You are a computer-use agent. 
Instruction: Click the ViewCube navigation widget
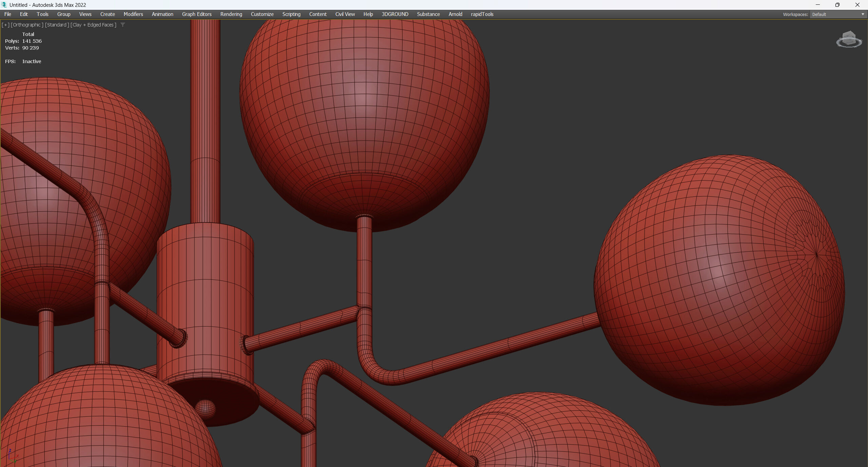(x=849, y=39)
